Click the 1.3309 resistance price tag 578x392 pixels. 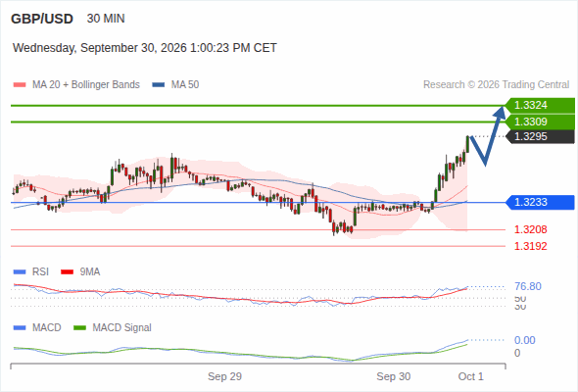(x=540, y=122)
